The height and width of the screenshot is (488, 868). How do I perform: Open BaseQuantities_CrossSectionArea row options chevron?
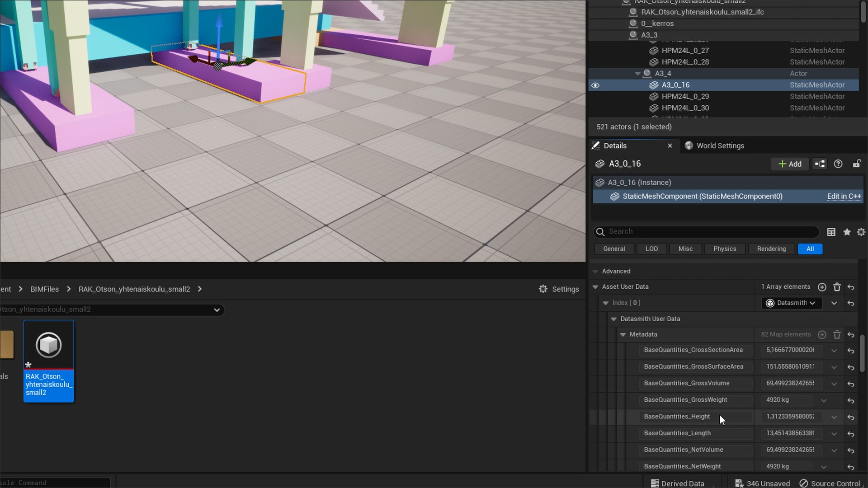(834, 351)
